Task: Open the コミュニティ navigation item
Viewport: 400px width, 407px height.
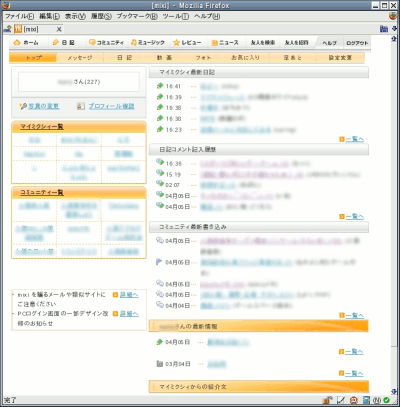Action: pyautogui.click(x=106, y=43)
